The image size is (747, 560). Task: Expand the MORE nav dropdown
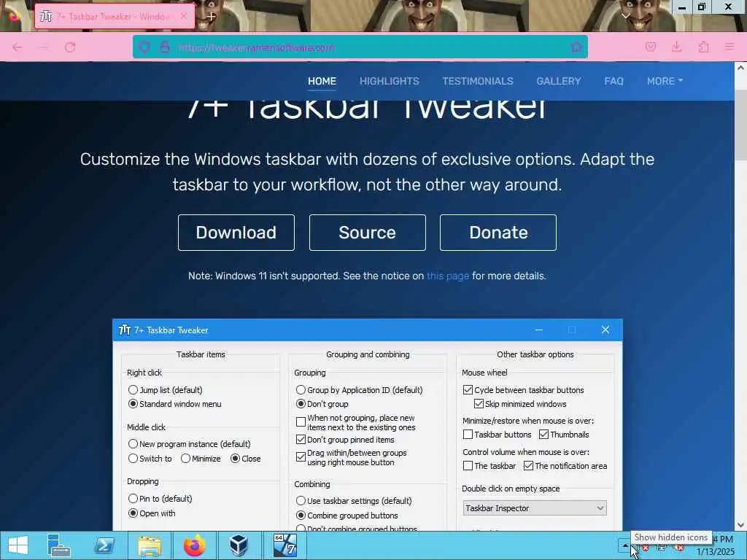pos(665,81)
